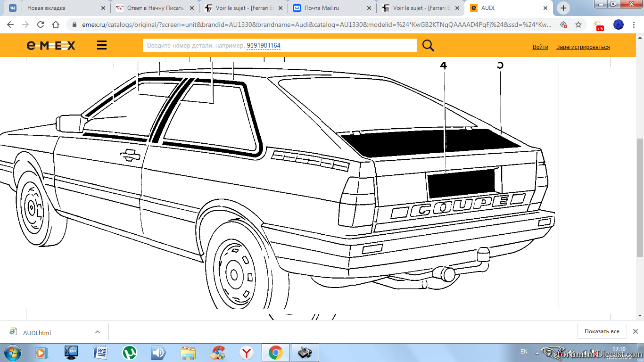This screenshot has width=644, height=362.
Task: Click the emex logo
Action: (51, 45)
